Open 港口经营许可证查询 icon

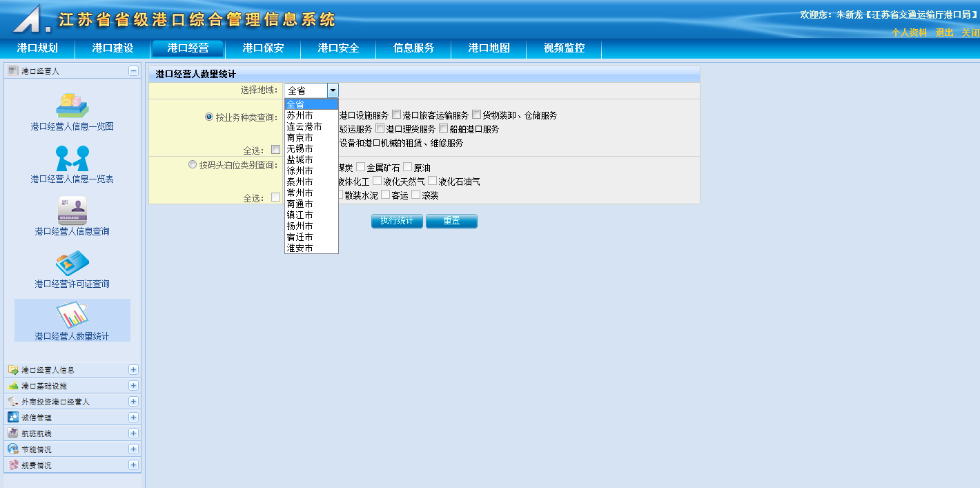tap(72, 263)
